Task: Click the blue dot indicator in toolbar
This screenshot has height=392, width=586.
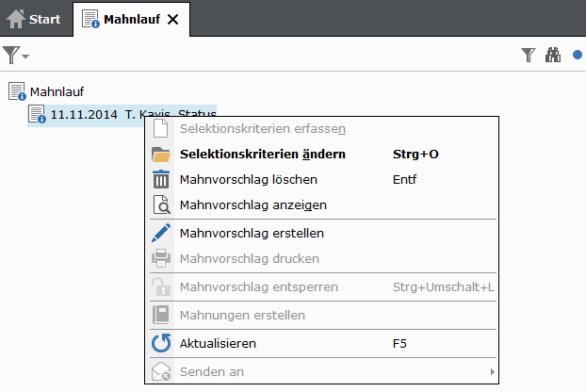Action: (578, 56)
